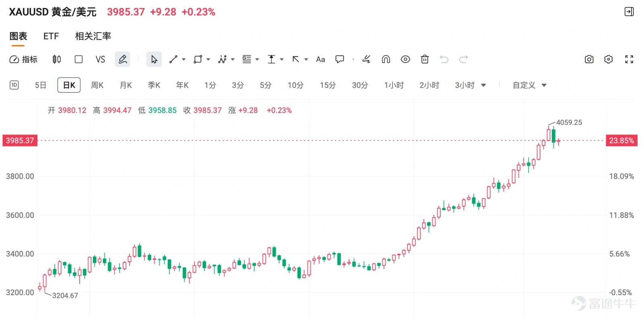Delete drawings with trash icon

point(425,59)
